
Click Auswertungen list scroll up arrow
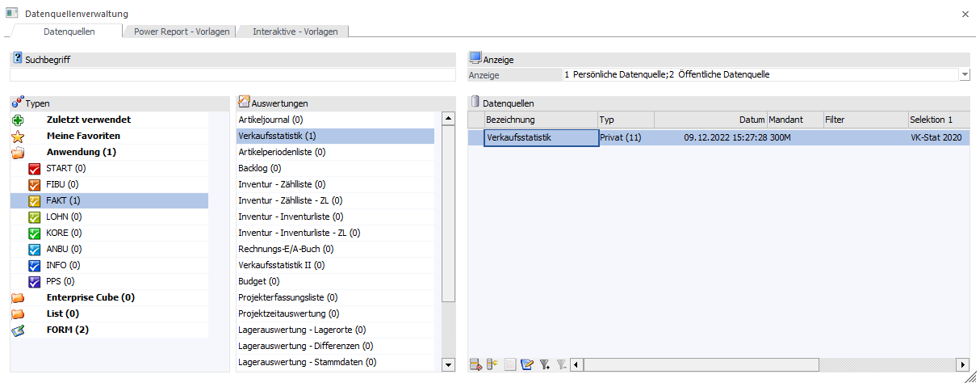(x=449, y=119)
